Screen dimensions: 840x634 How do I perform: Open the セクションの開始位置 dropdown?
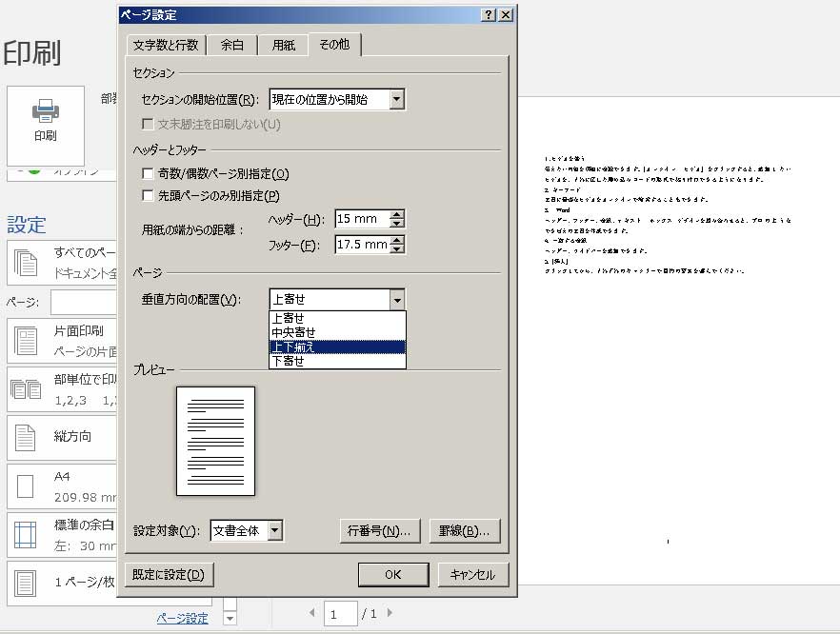click(397, 99)
